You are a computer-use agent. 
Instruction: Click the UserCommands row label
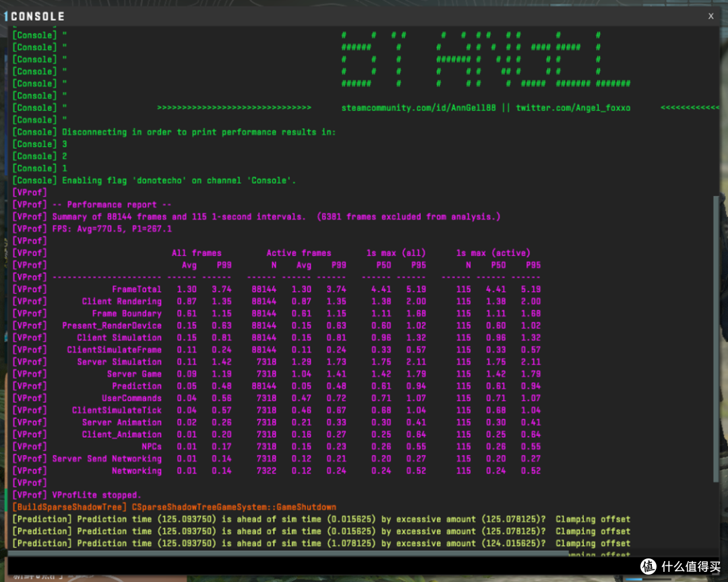(131, 397)
